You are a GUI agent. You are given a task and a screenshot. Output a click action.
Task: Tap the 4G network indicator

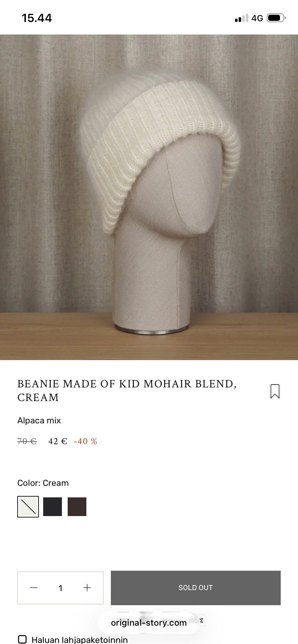coord(257,18)
